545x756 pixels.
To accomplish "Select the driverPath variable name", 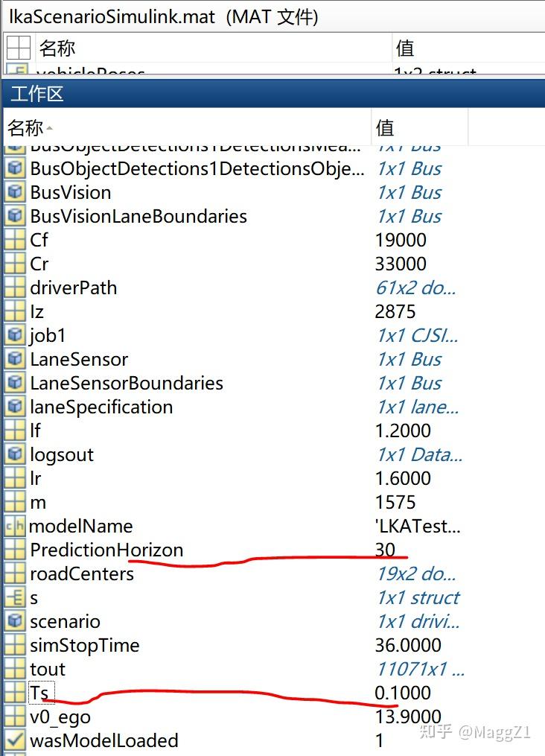I will pos(73,288).
